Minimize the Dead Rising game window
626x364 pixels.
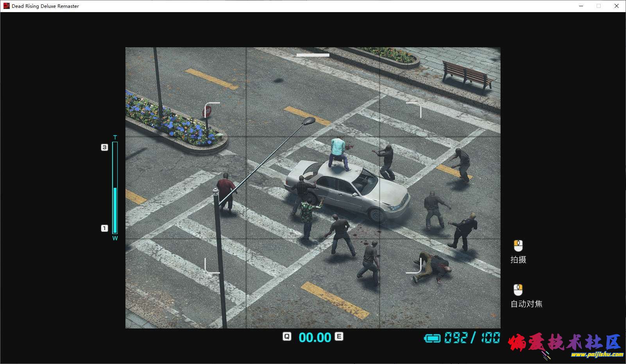coord(581,6)
